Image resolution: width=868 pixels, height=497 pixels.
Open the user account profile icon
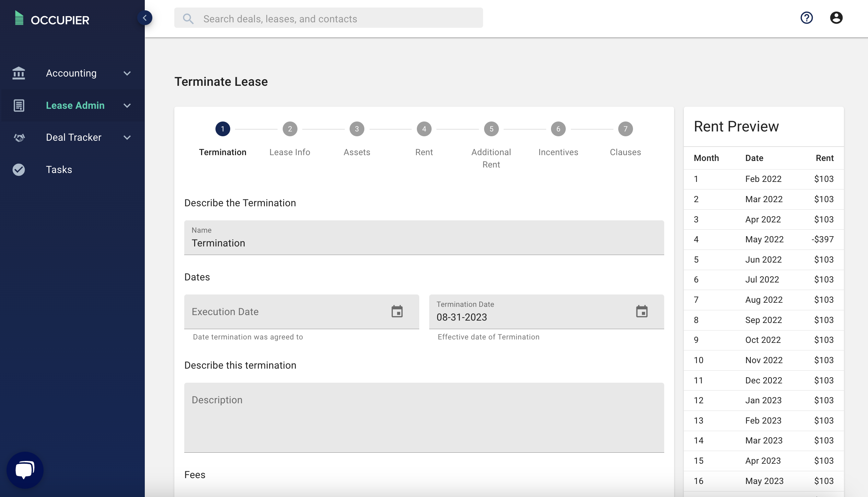pyautogui.click(x=836, y=18)
